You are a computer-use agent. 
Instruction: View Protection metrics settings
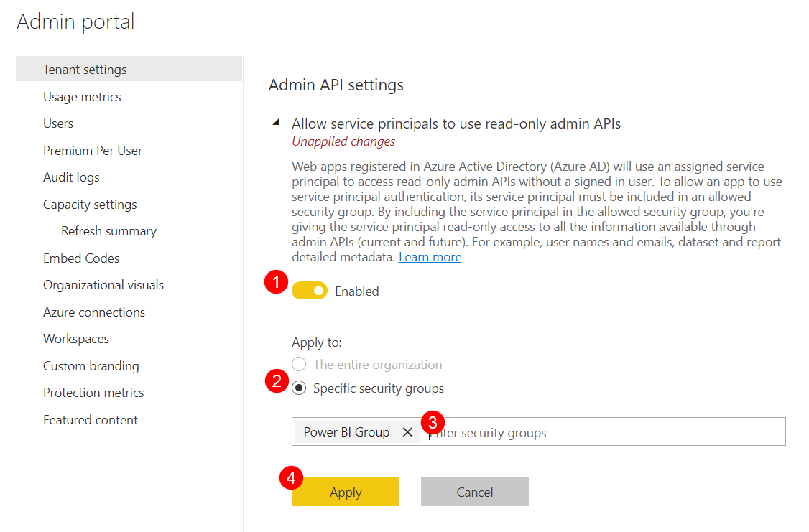(93, 392)
